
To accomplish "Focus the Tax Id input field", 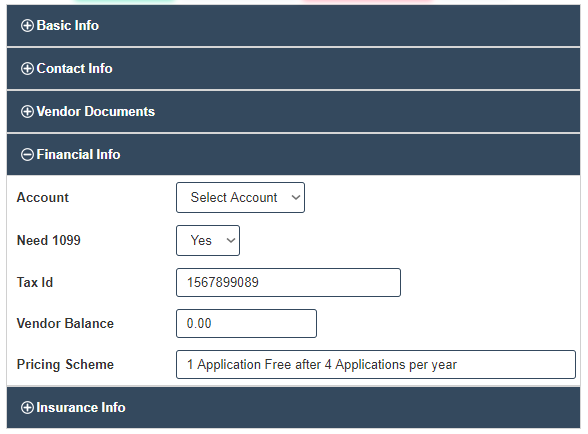I will (x=288, y=282).
